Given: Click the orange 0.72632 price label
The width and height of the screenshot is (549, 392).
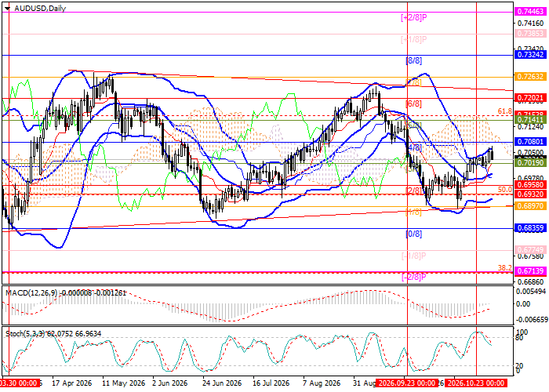Looking at the screenshot, I should pos(530,77).
